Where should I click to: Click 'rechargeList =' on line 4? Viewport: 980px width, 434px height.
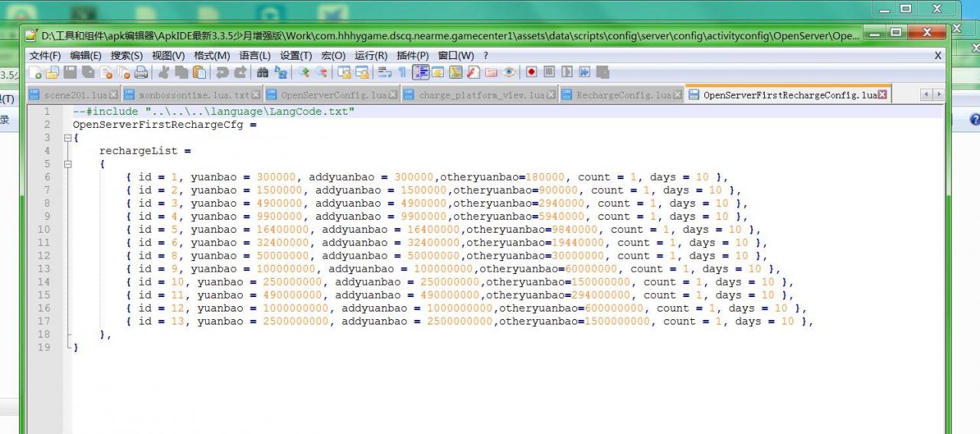coord(145,151)
